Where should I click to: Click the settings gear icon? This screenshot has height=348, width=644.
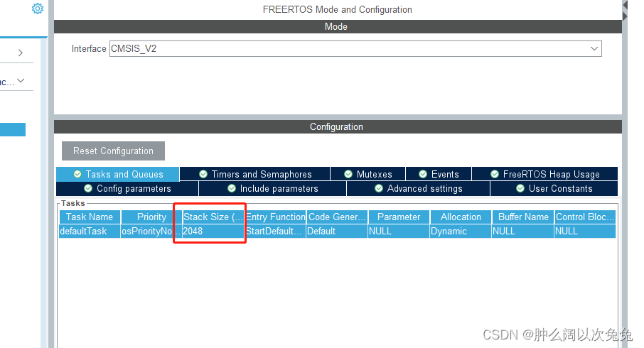point(38,9)
